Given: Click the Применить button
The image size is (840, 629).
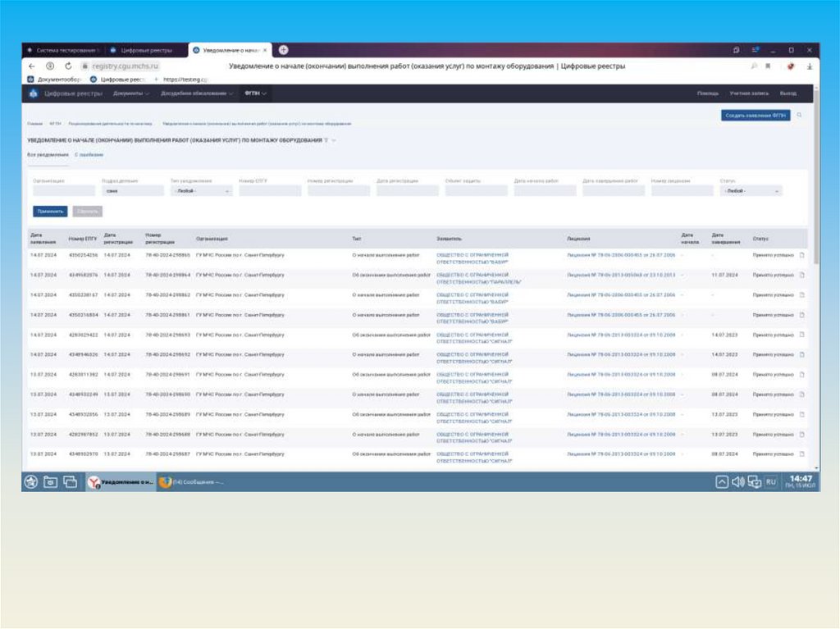Looking at the screenshot, I should pos(50,211).
